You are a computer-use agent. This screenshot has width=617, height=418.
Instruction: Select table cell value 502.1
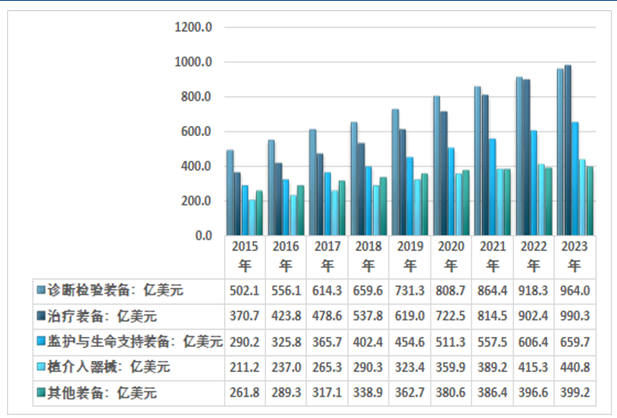pyautogui.click(x=245, y=291)
